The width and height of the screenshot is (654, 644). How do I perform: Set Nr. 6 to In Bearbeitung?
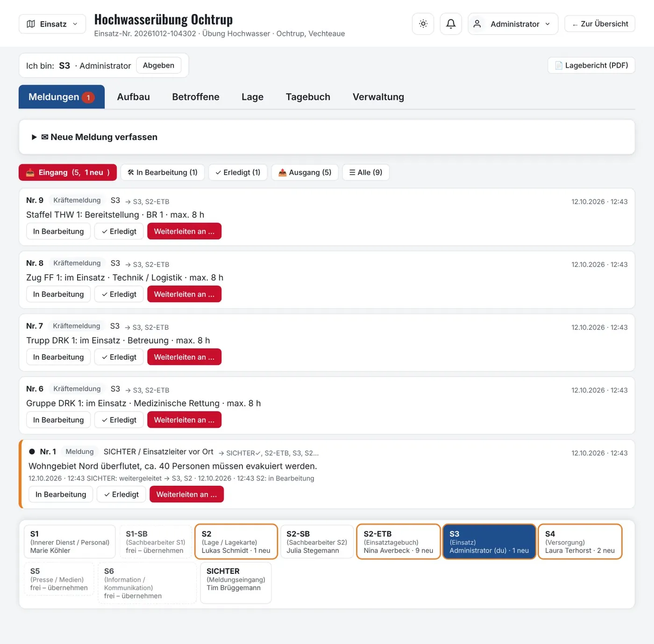[58, 420]
